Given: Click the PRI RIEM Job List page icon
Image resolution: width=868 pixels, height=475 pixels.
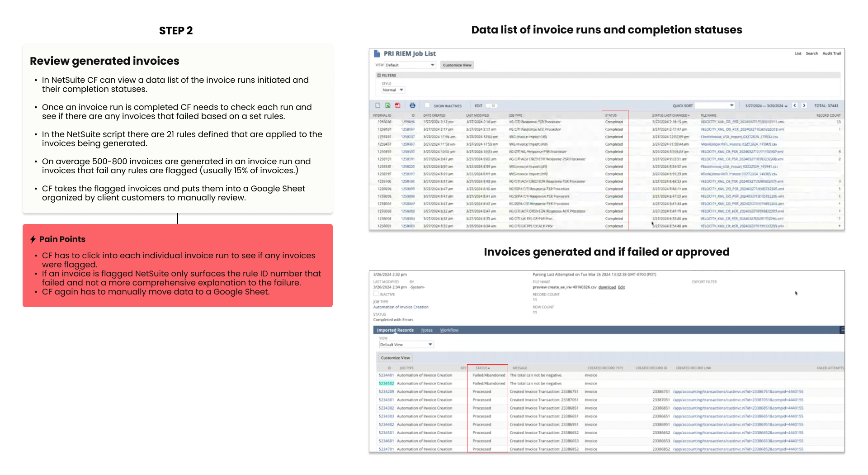Looking at the screenshot, I should [377, 54].
